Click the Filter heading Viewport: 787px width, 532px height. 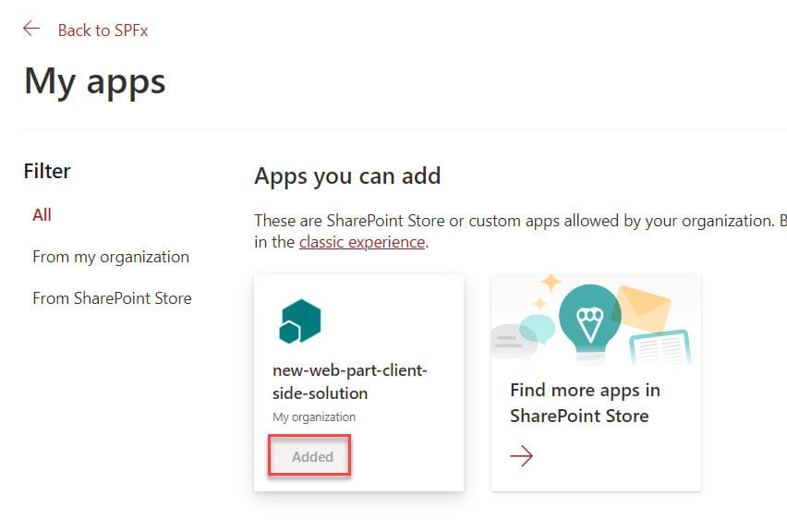[47, 171]
